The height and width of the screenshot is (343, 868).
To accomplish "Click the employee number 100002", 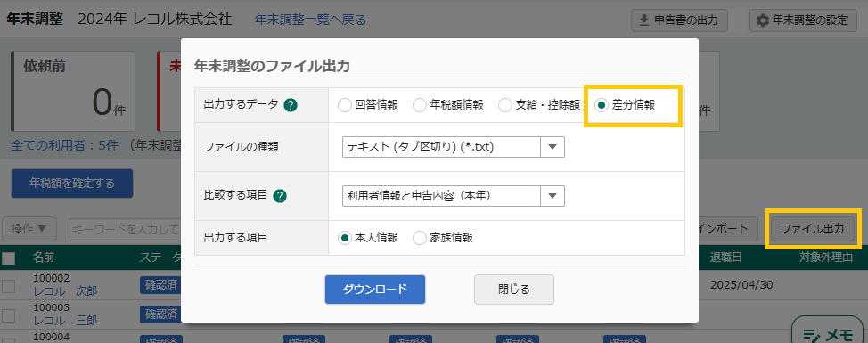I will click(x=51, y=278).
